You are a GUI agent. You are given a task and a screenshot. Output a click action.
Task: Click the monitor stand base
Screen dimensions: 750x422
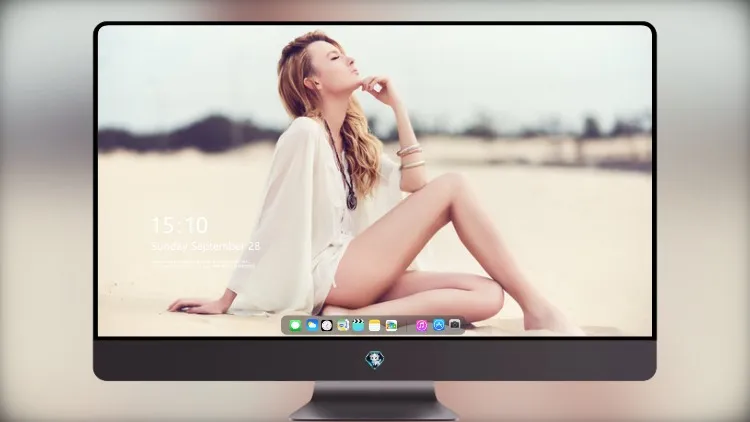point(373,411)
